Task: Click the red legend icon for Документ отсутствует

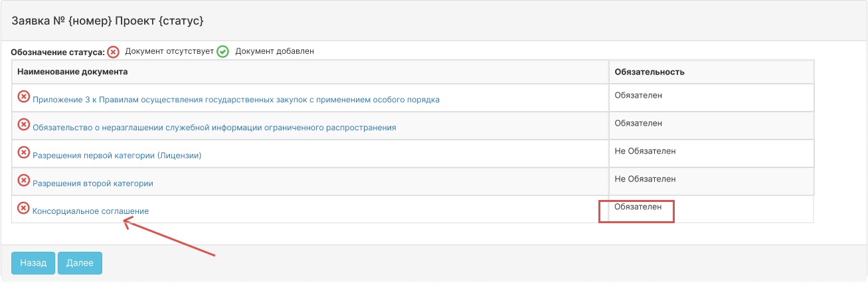Action: pos(114,51)
